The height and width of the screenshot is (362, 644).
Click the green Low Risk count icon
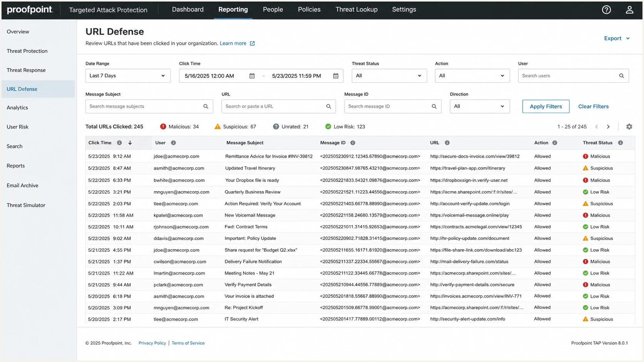click(x=328, y=127)
